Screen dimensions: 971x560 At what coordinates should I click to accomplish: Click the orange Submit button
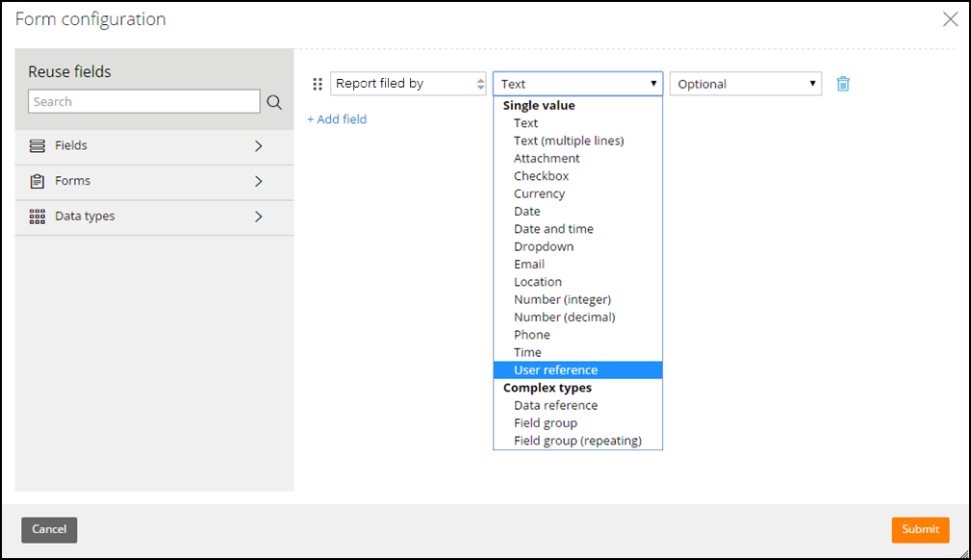point(920,529)
